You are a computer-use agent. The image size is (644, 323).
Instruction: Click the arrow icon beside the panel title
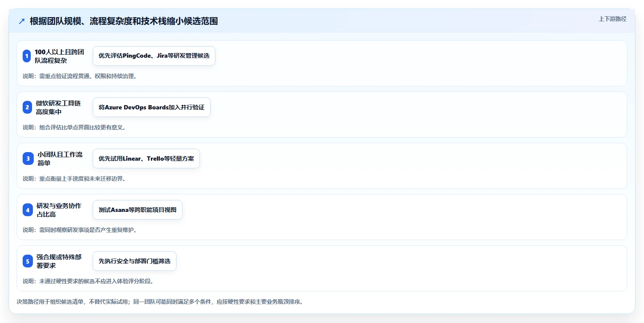(x=22, y=21)
